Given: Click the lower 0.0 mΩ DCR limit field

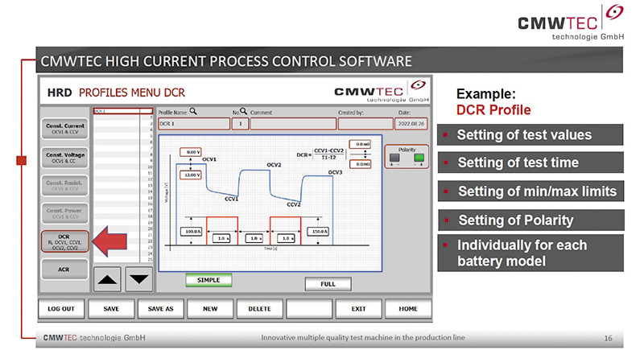Looking at the screenshot, I should [360, 164].
